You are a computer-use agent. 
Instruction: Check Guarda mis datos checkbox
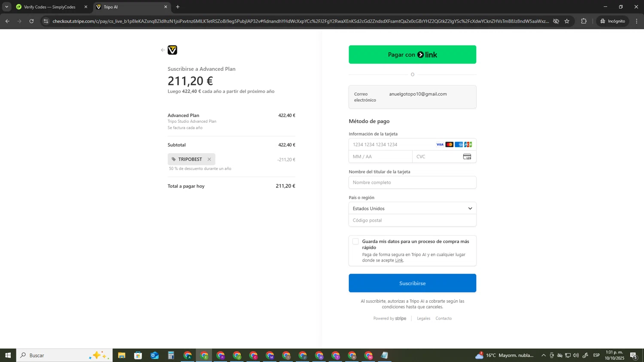(355, 241)
